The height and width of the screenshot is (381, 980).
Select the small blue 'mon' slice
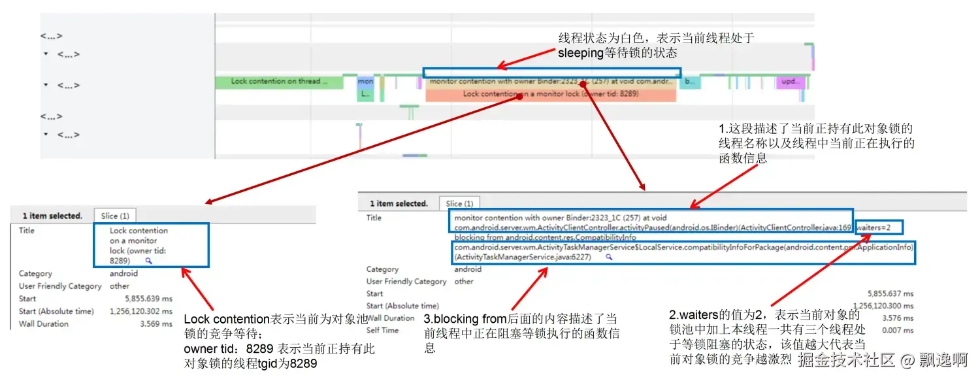point(365,82)
